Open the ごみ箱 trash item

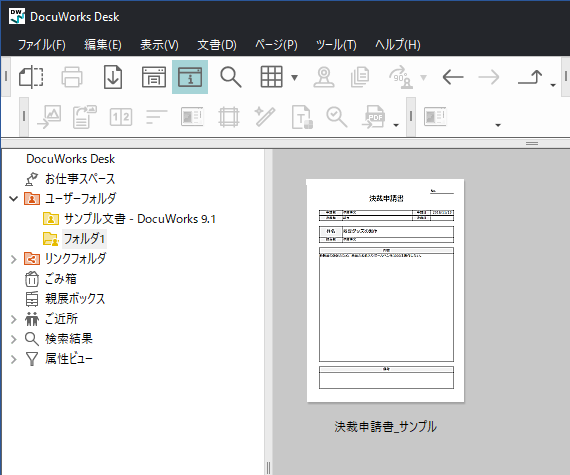tap(60, 279)
